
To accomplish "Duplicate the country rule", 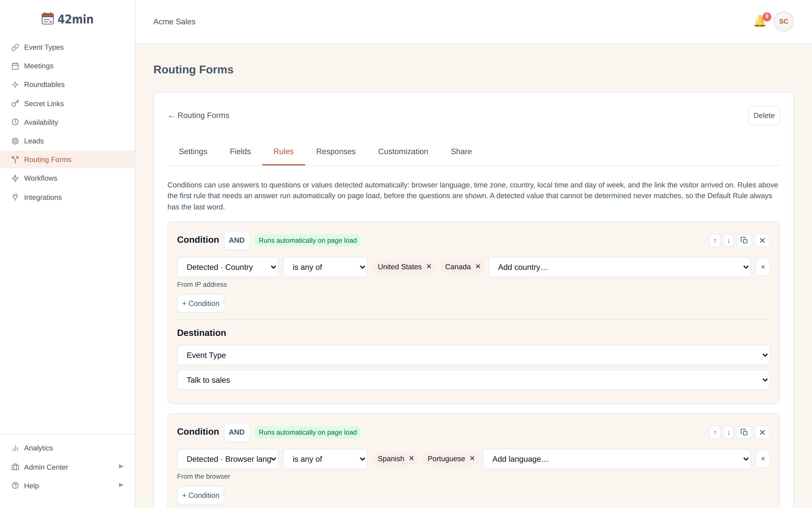I will 744,240.
